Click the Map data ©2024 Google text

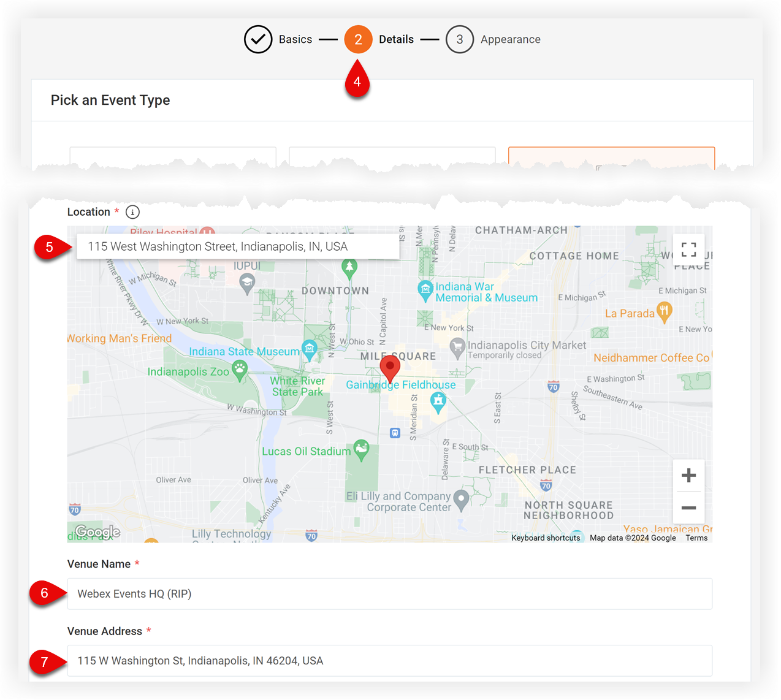click(633, 538)
